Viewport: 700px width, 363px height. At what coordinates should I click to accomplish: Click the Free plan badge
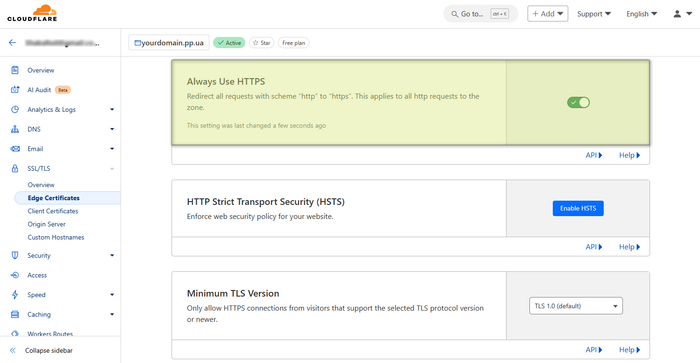point(294,43)
